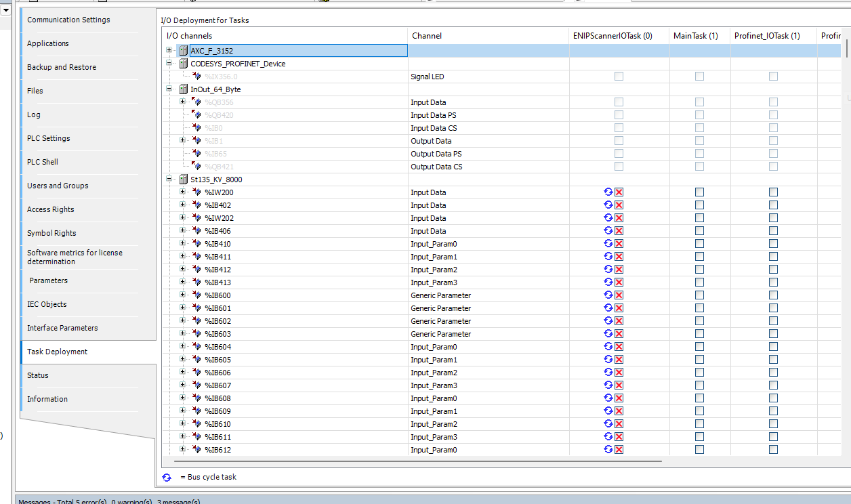The height and width of the screenshot is (504, 851).
Task: Check Profinet_IOTask box for %IB608
Action: (773, 398)
